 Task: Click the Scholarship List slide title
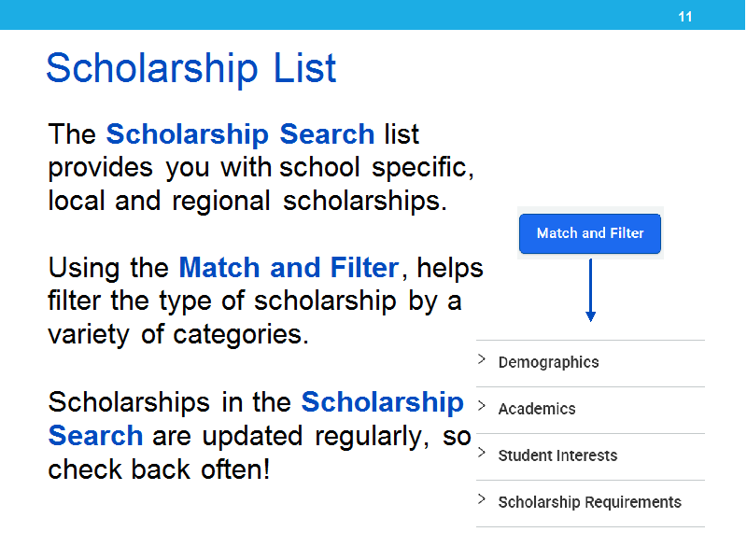191,69
